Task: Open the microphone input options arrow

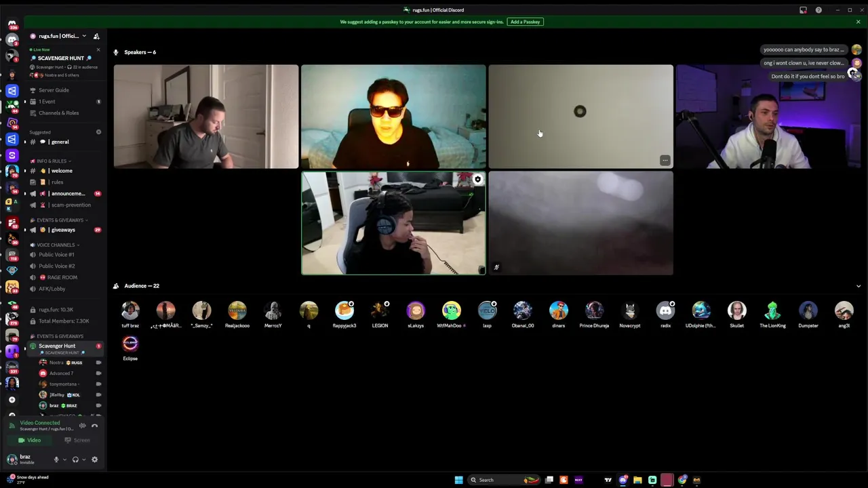Action: coord(64,460)
